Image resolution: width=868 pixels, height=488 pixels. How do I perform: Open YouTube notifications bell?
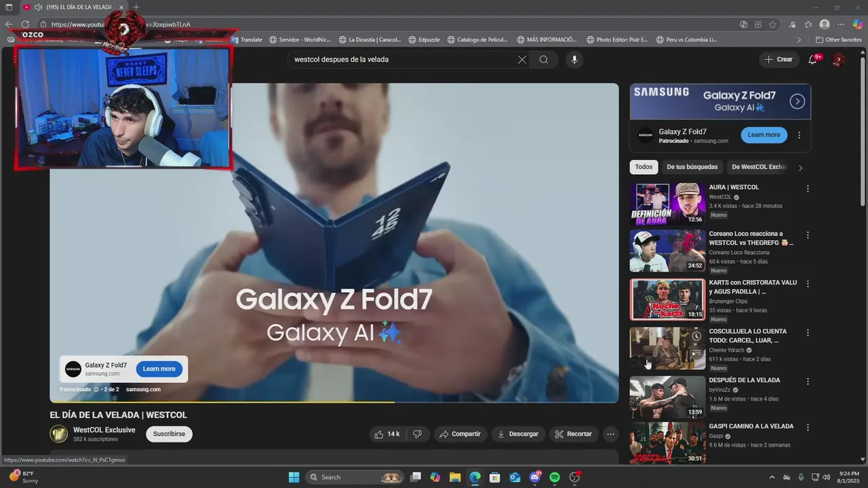812,60
